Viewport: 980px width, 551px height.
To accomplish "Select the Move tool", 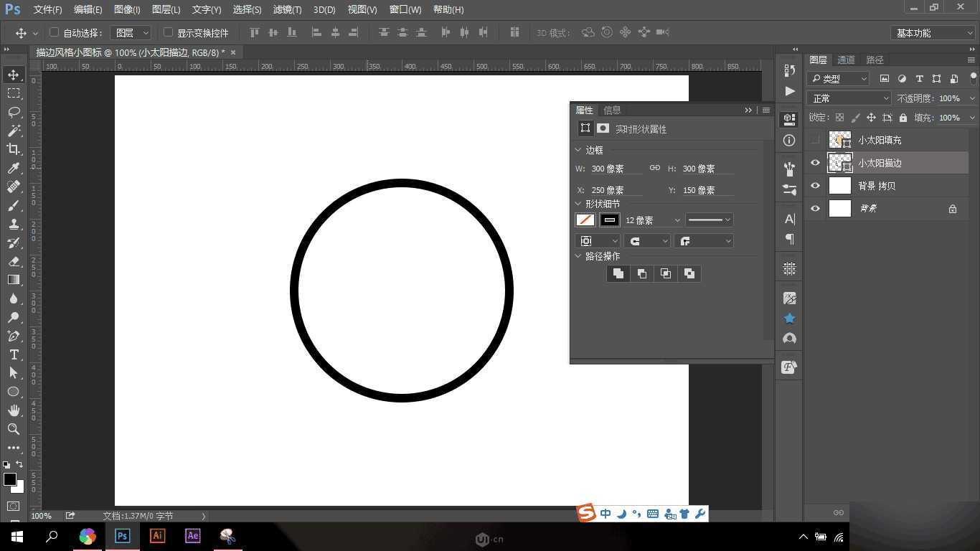I will pos(13,74).
